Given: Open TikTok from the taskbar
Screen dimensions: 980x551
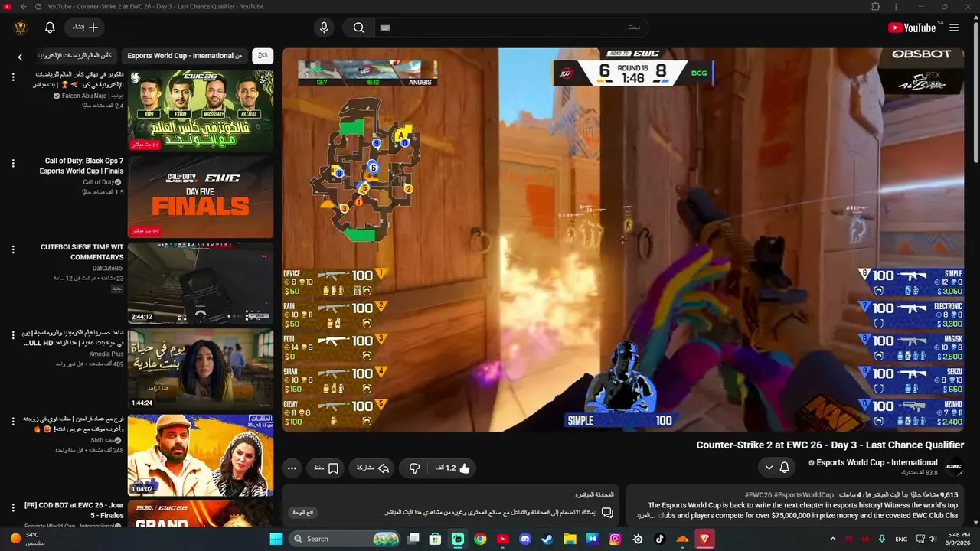Looking at the screenshot, I should point(660,539).
